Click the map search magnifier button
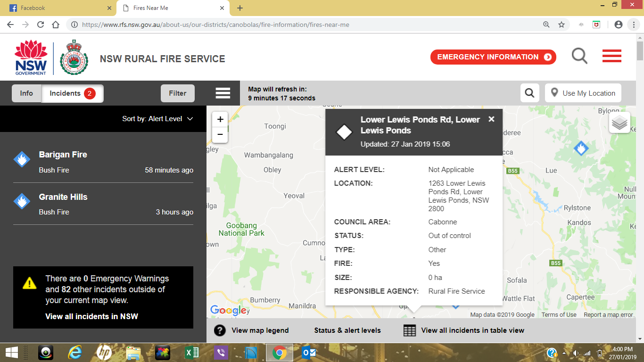This screenshot has height=362, width=644. click(530, 93)
